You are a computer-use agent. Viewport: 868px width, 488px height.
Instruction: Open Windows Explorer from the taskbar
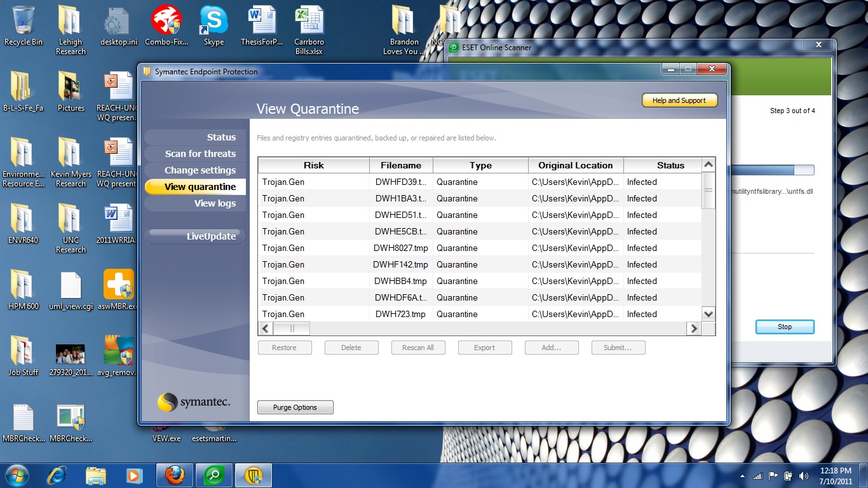click(96, 475)
